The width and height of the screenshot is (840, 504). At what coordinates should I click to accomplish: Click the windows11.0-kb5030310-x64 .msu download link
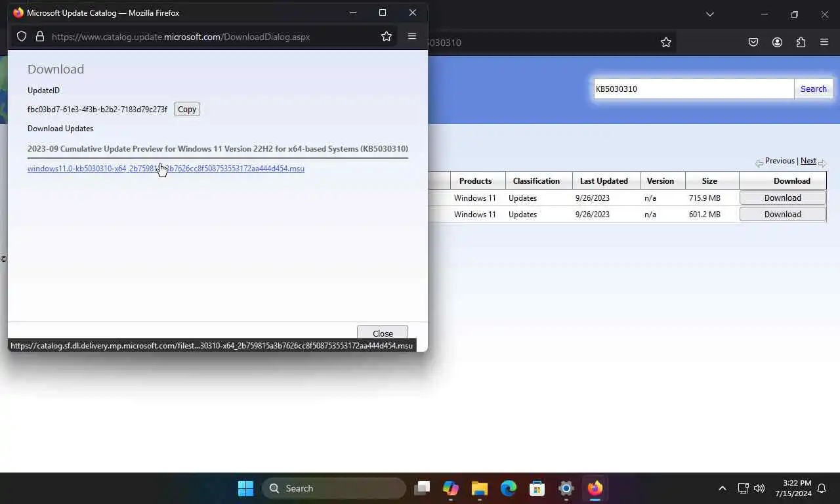coord(166,169)
